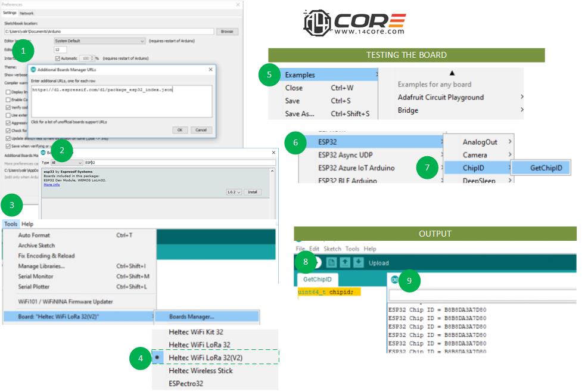Open the Board: Heltec WiFi LoRa 32(V2) submenu
The image size is (588, 391).
pyautogui.click(x=79, y=316)
